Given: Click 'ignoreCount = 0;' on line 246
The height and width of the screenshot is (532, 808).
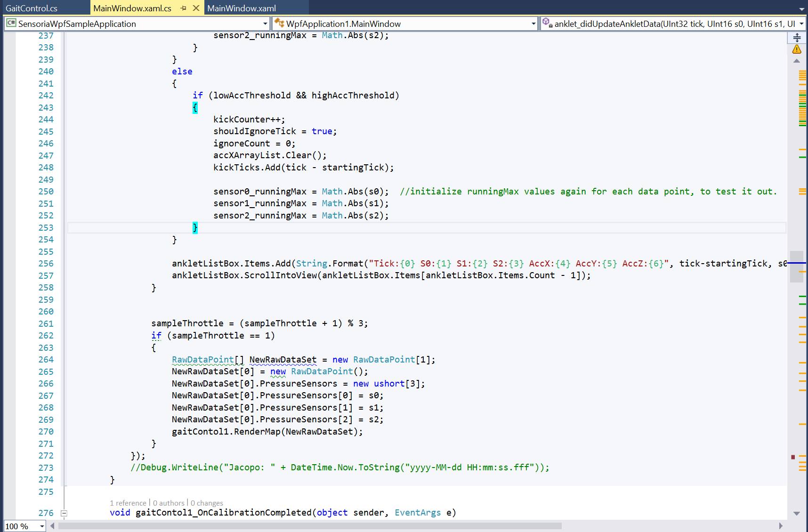Looking at the screenshot, I should click(254, 144).
